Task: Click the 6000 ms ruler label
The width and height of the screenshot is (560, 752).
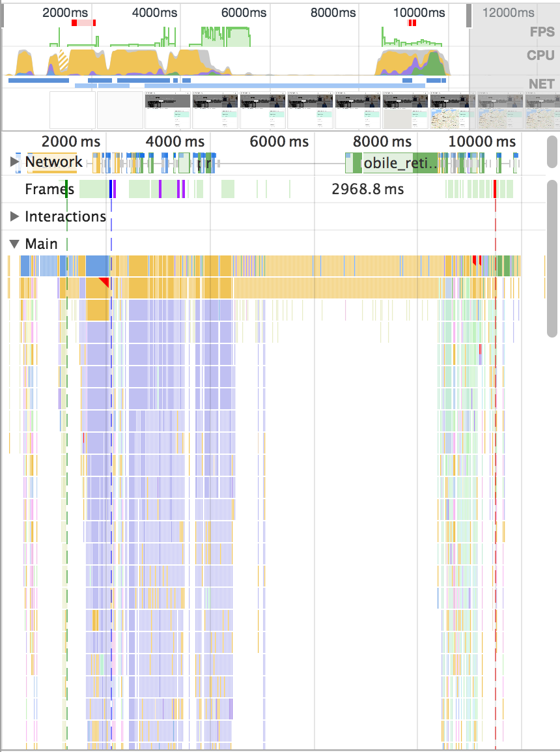Action: pos(279,142)
